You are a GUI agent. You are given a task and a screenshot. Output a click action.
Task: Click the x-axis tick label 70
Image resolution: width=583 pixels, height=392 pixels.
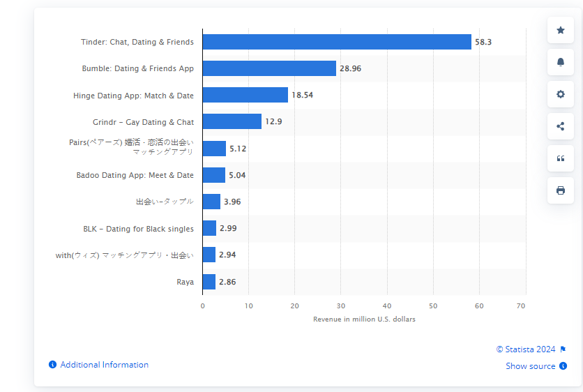521,306
